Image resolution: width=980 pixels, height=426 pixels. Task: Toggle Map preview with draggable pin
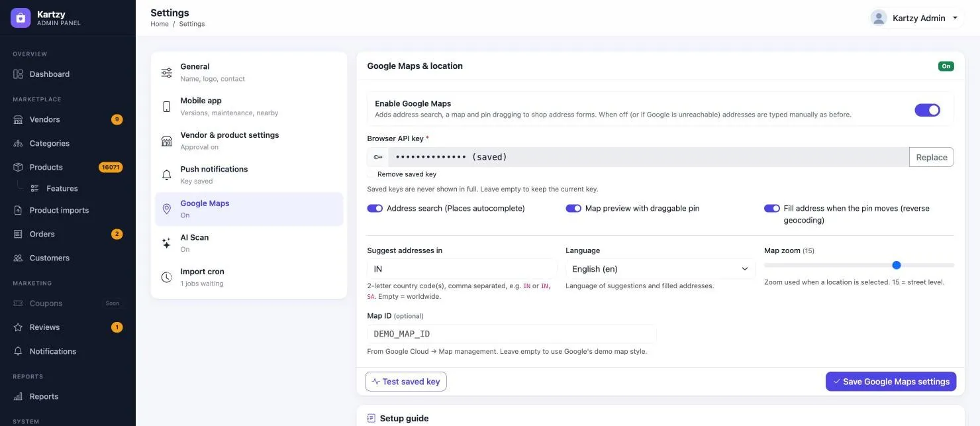(x=573, y=208)
